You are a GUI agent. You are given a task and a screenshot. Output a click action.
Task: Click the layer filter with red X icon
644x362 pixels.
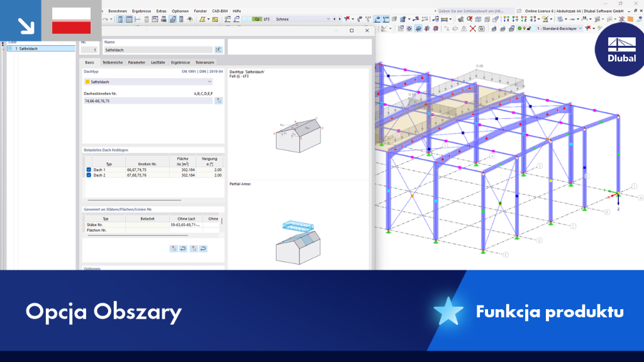tap(588, 28)
